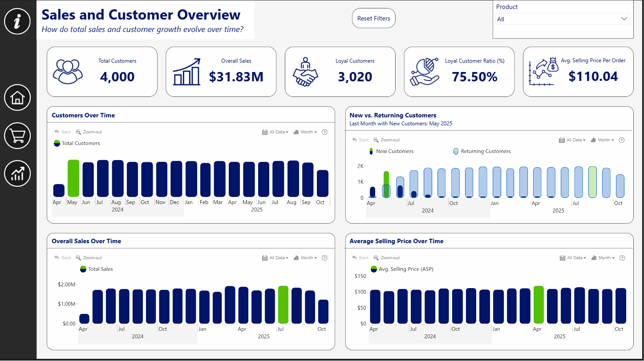644x361 pixels.
Task: Click the Total Customers people icon
Action: [68, 71]
